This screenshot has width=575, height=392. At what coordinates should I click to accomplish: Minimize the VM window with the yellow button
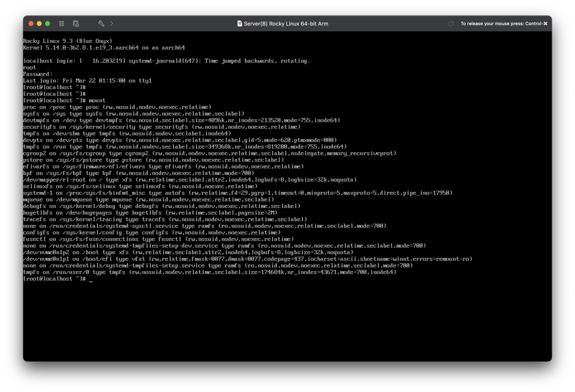(x=39, y=24)
